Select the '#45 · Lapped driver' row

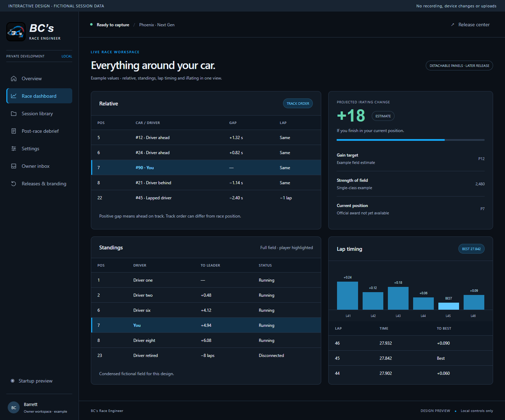[x=206, y=198]
